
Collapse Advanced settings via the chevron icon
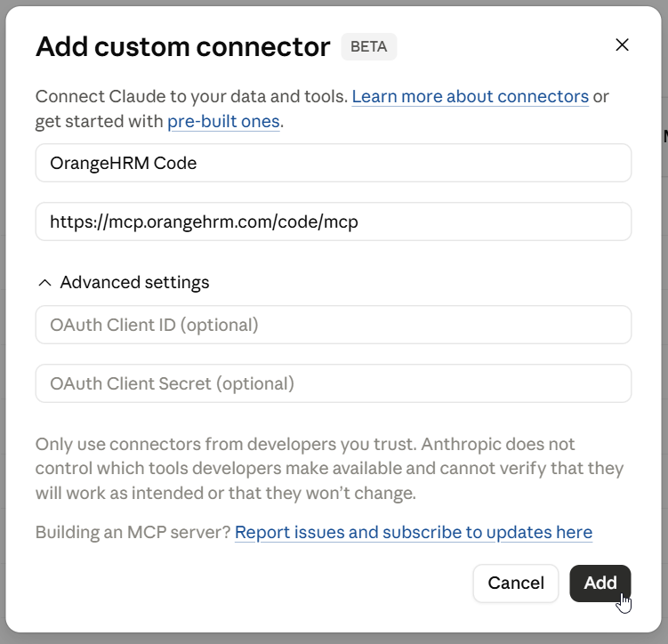coord(44,283)
